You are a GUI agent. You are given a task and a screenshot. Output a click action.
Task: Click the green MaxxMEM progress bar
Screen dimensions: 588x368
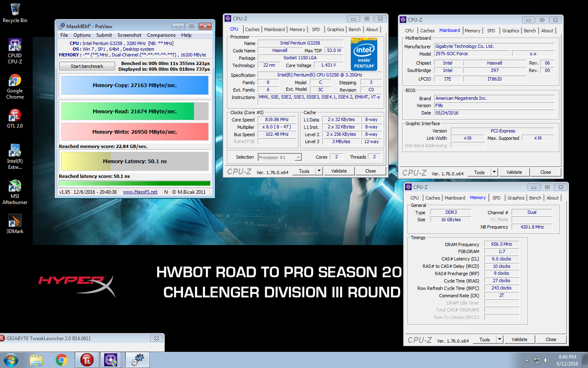135,184
